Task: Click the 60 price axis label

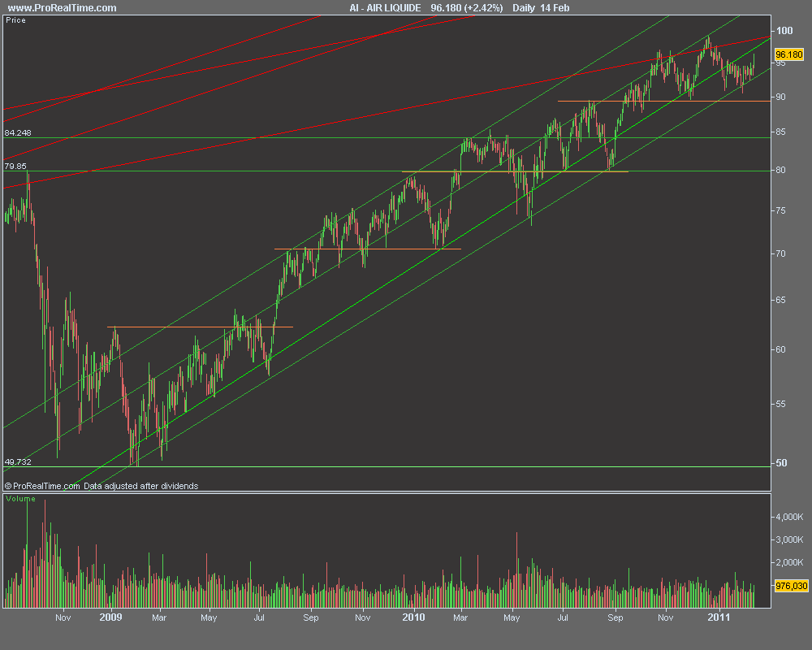Action: point(780,349)
